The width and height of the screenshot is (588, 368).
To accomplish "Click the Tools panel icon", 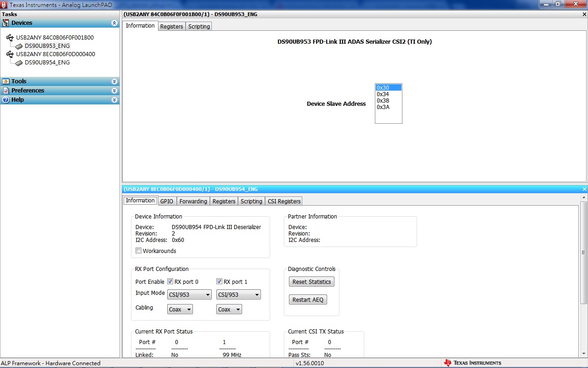I will [x=6, y=81].
